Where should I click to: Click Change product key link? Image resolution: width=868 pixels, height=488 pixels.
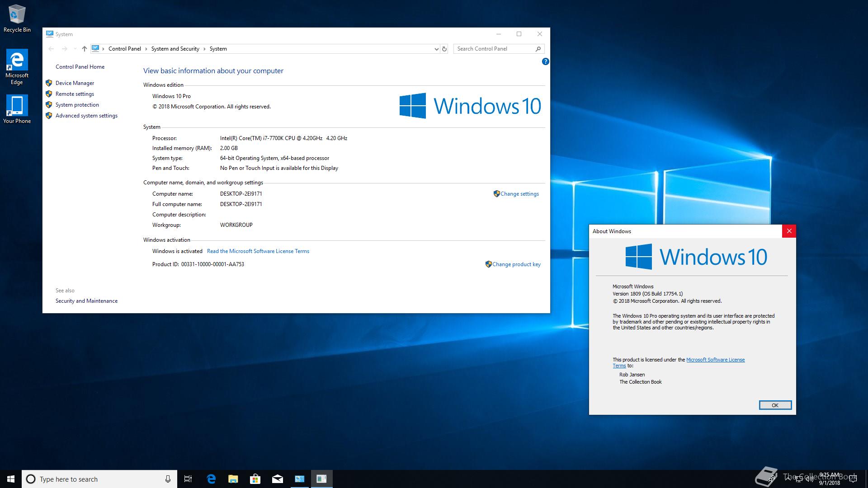[x=516, y=264]
